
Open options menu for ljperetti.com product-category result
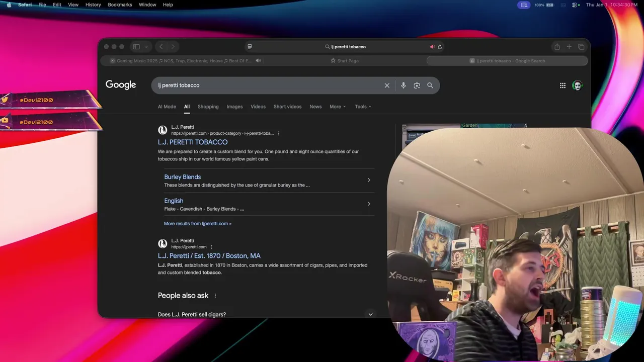pyautogui.click(x=279, y=134)
